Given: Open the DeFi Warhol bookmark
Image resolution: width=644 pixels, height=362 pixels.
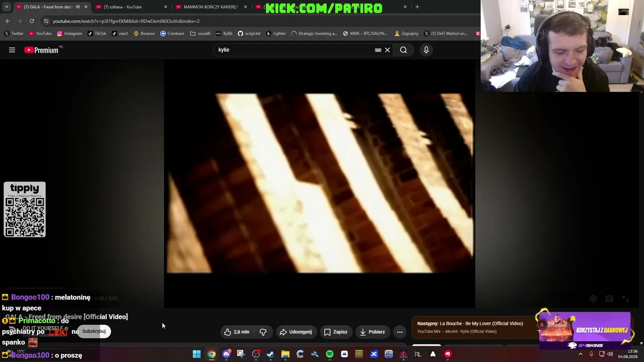Looking at the screenshot, I should click(x=445, y=34).
